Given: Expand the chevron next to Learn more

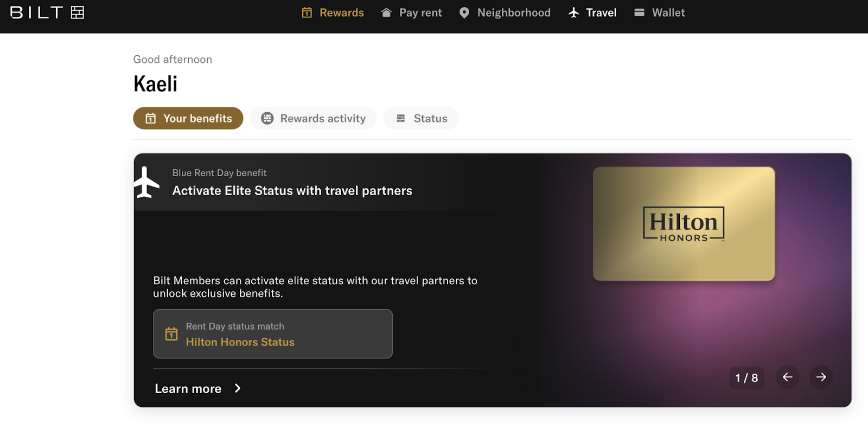Looking at the screenshot, I should pyautogui.click(x=238, y=388).
